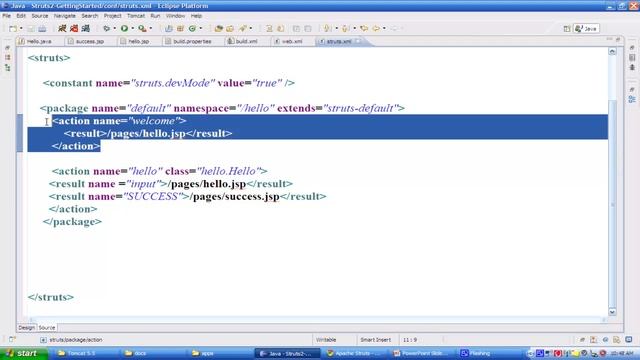The width and height of the screenshot is (640, 360).
Task: Click the Windows start button
Action: pos(24,353)
